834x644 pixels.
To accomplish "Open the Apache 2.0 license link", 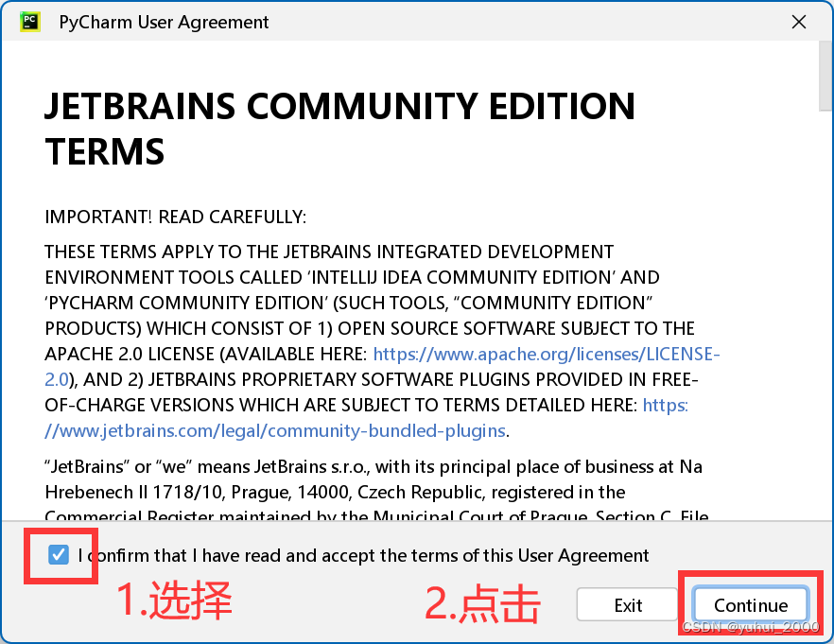I will (547, 355).
